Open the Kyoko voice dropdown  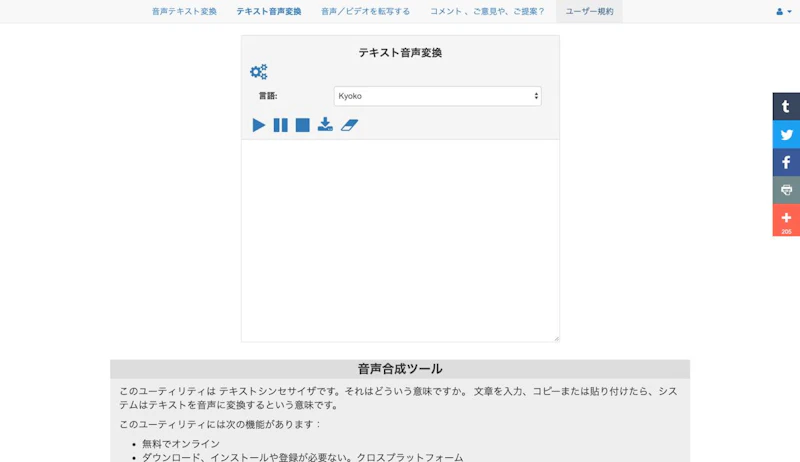tap(438, 96)
